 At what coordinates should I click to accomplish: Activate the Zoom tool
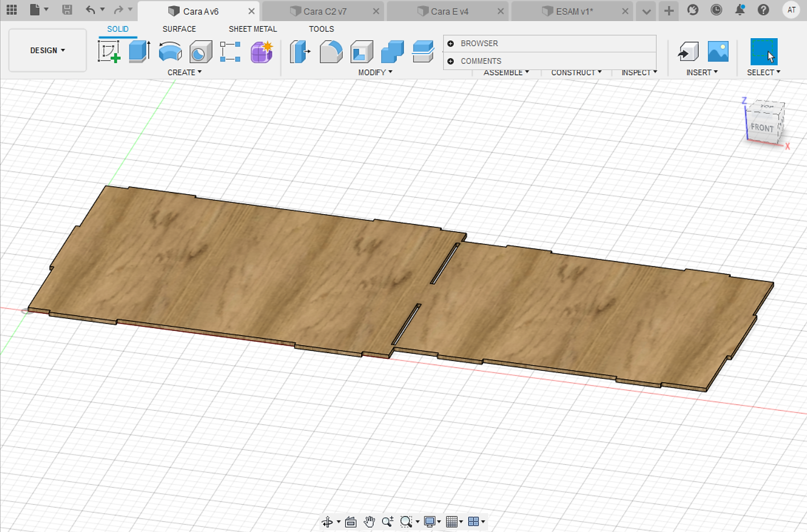click(x=388, y=522)
